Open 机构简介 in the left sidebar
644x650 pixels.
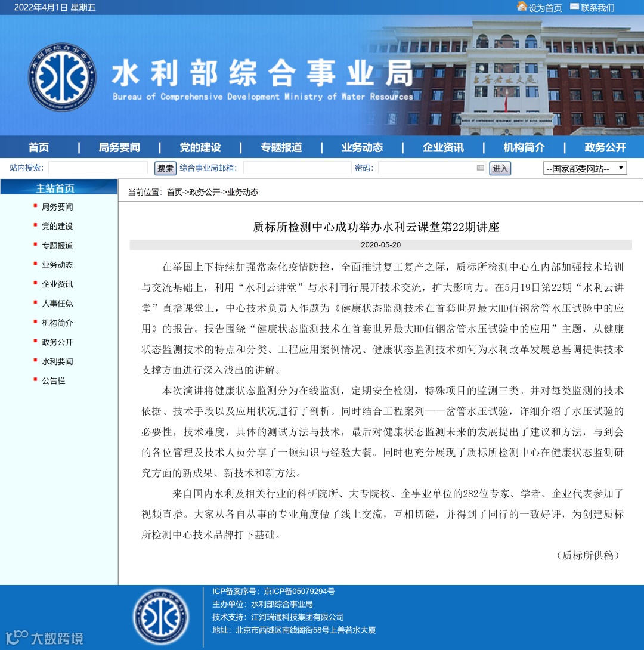(x=57, y=323)
